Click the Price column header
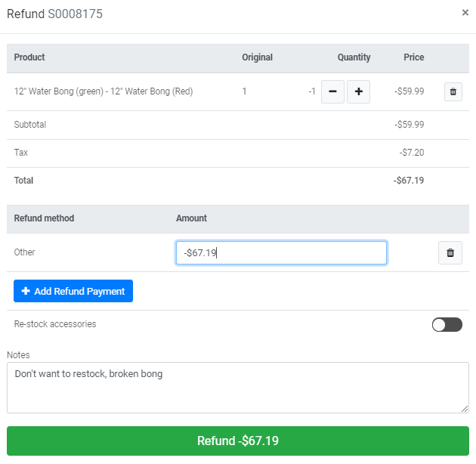This screenshot has height=464, width=476. (413, 57)
